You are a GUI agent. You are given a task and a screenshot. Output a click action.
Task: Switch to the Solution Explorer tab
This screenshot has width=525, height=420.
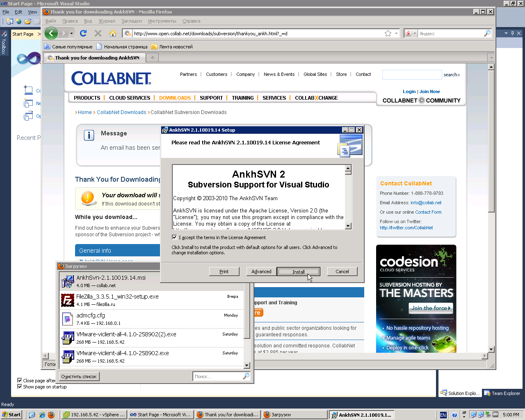coord(460,393)
